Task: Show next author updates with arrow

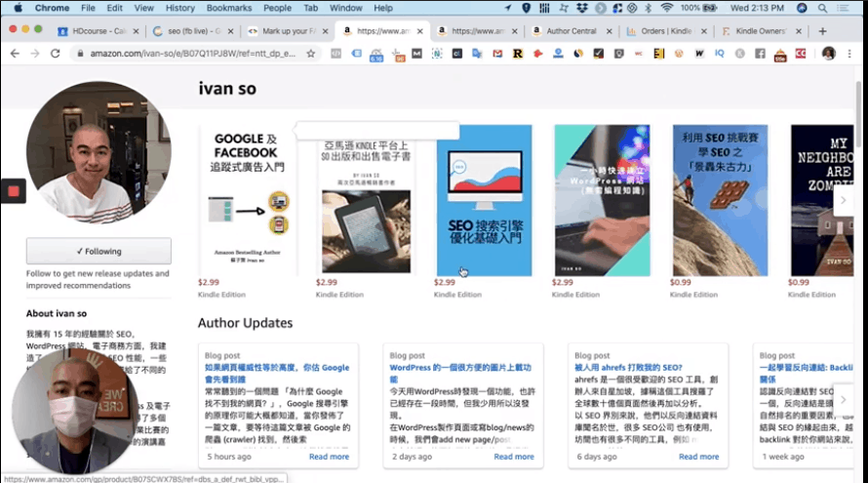Action: pos(843,399)
